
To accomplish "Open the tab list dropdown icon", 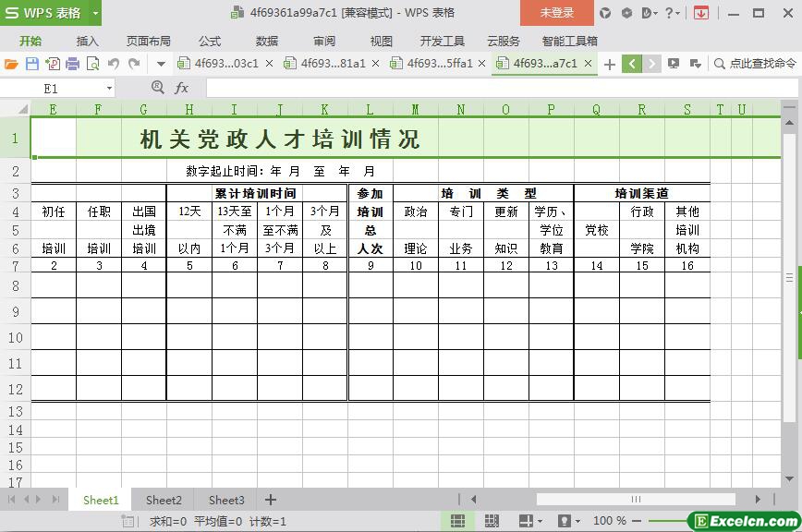I will [x=695, y=64].
